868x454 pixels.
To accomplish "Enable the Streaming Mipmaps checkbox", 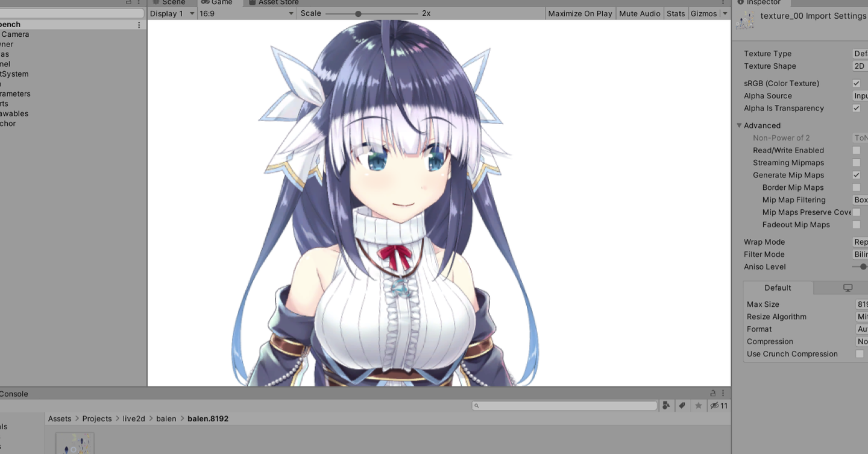I will point(856,163).
